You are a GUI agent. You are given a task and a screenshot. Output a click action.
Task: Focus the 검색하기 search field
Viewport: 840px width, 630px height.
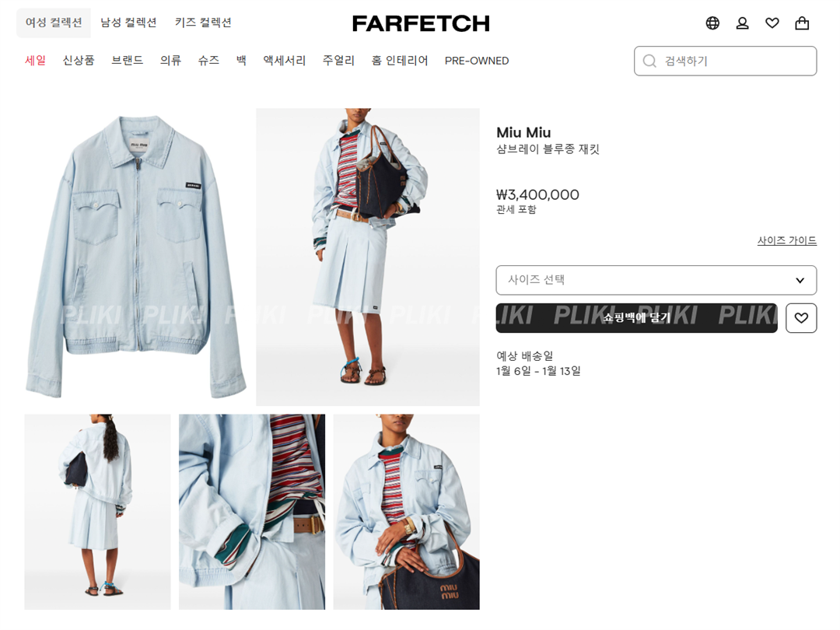[x=726, y=61]
